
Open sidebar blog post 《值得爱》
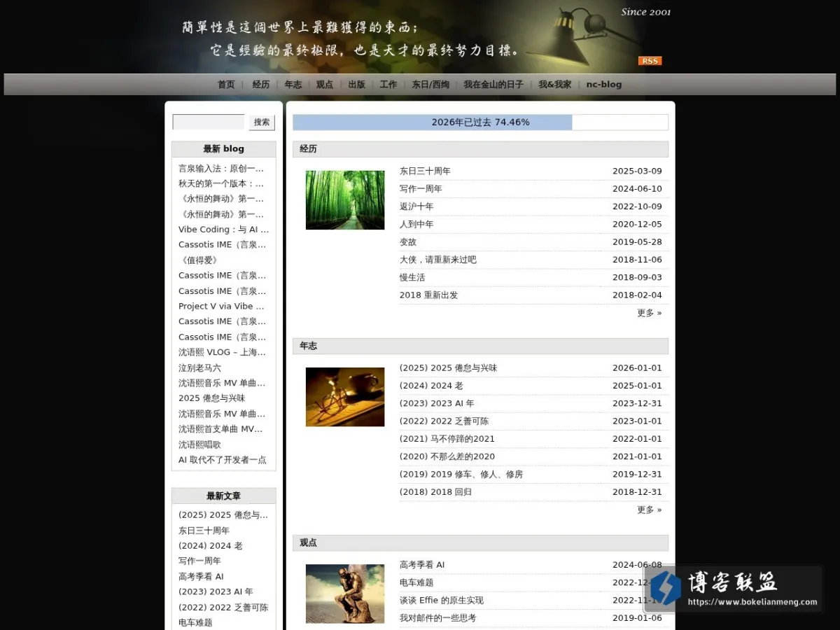[x=198, y=260]
